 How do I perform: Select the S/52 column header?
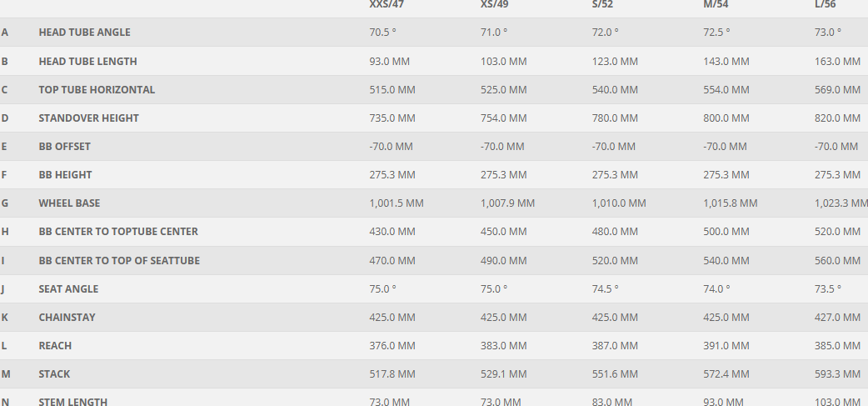point(606,5)
